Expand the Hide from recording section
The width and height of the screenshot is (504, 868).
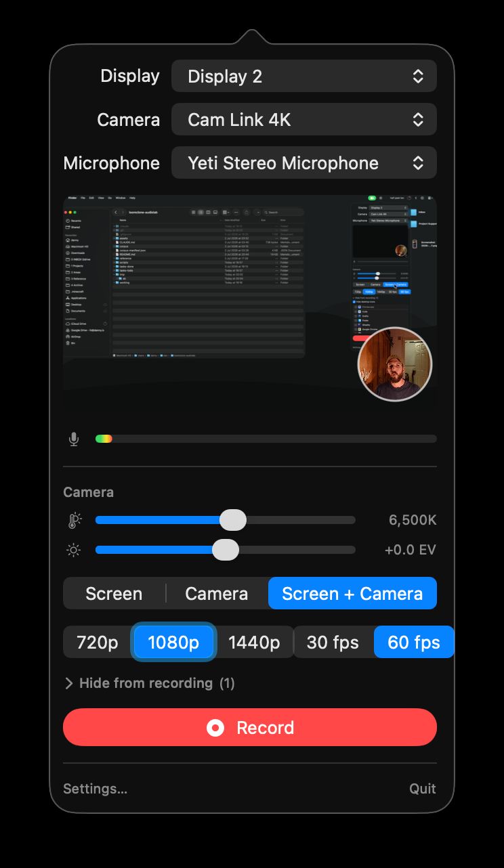[149, 683]
